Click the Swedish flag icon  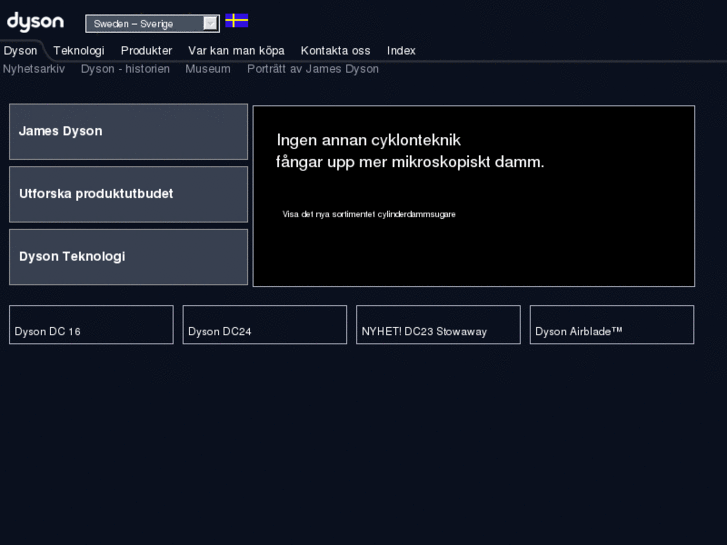pyautogui.click(x=236, y=21)
